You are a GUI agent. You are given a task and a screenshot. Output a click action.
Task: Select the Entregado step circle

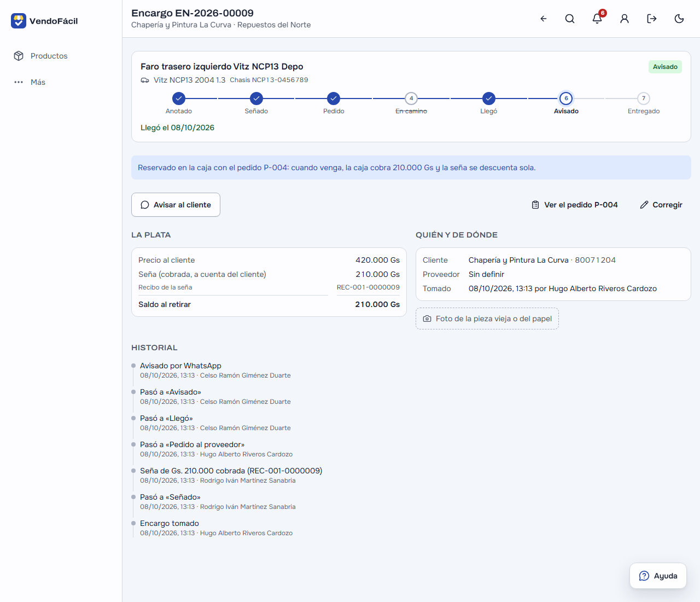pos(644,99)
